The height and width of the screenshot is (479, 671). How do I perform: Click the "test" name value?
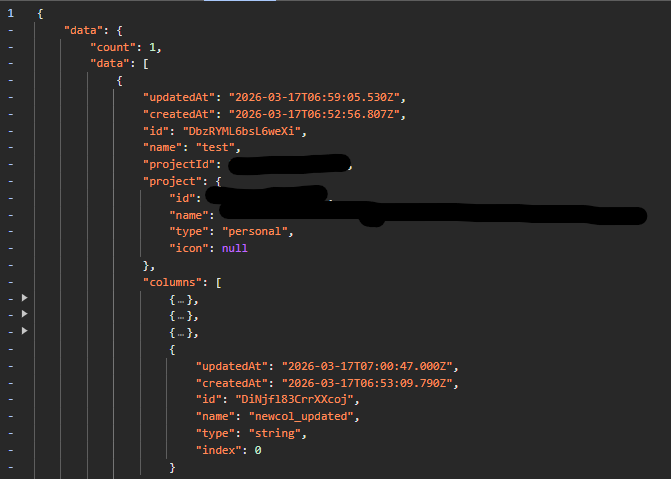(215, 148)
